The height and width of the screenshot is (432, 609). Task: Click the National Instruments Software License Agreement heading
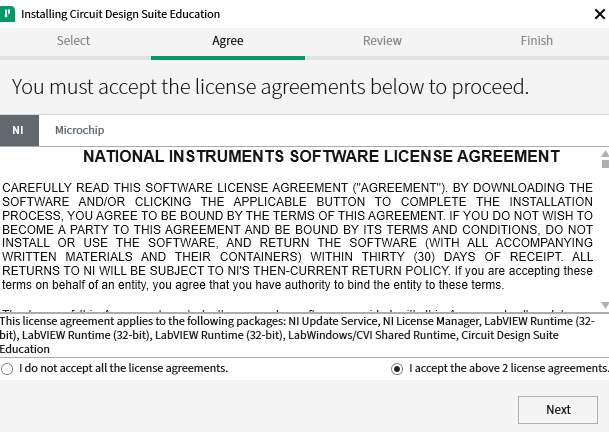(x=321, y=156)
